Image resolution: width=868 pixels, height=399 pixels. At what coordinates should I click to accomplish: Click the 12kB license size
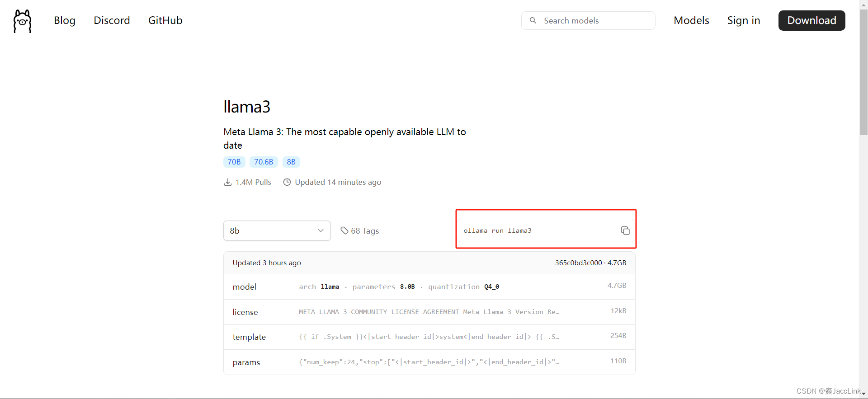[x=618, y=310]
